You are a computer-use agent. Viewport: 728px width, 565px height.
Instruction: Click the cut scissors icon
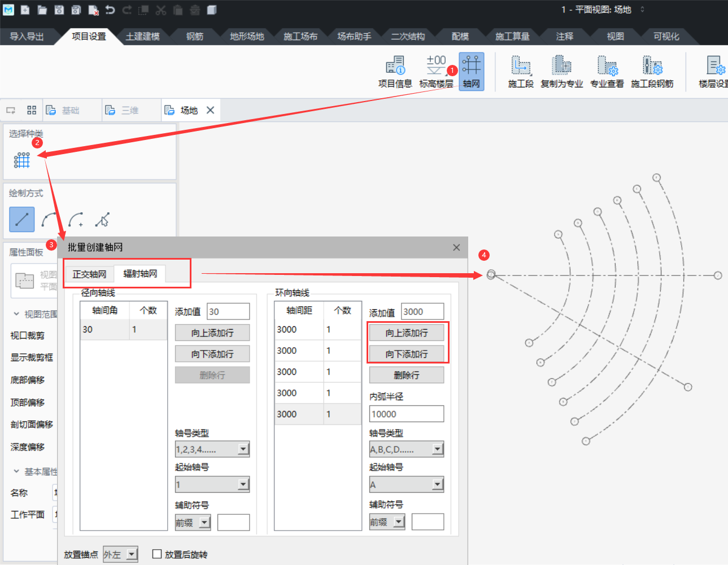(161, 10)
